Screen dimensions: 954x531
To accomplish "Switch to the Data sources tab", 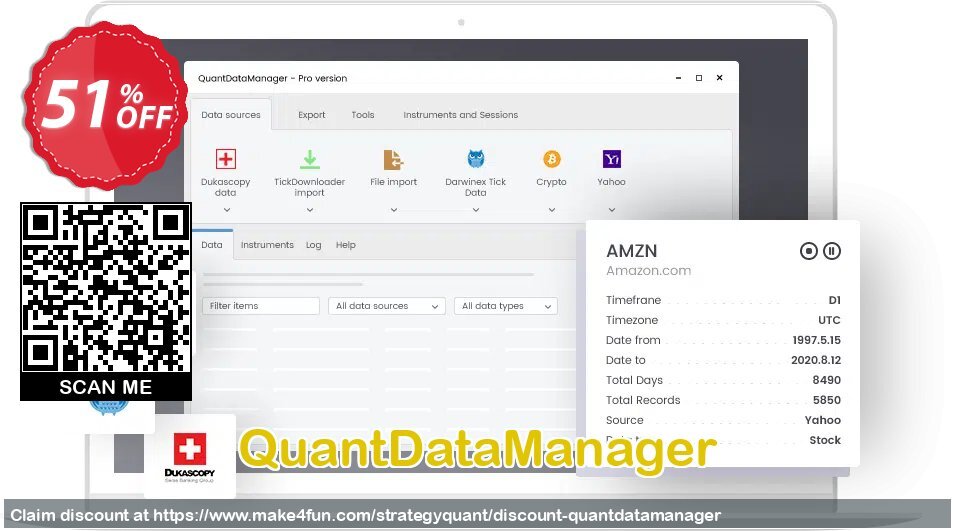I will tap(231, 115).
